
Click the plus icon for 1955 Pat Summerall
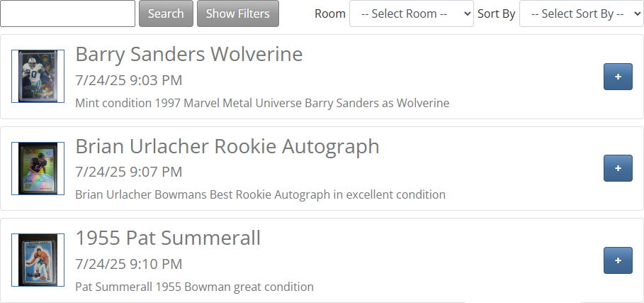click(x=618, y=260)
